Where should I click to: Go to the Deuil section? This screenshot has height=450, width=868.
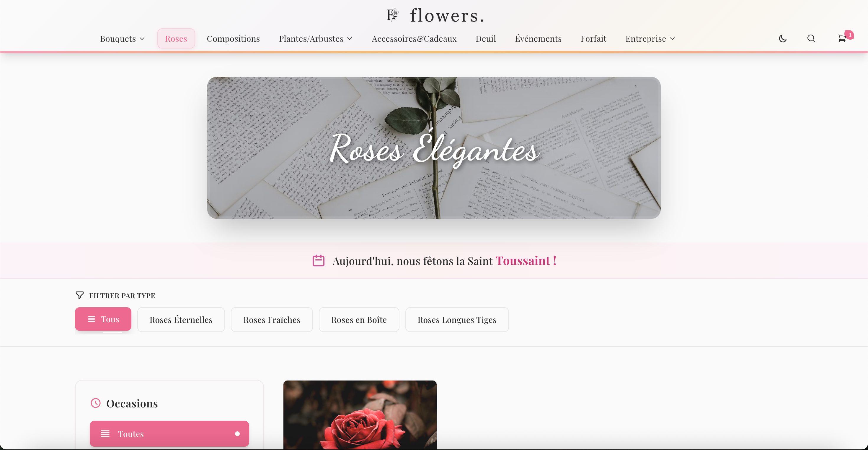[x=486, y=39]
